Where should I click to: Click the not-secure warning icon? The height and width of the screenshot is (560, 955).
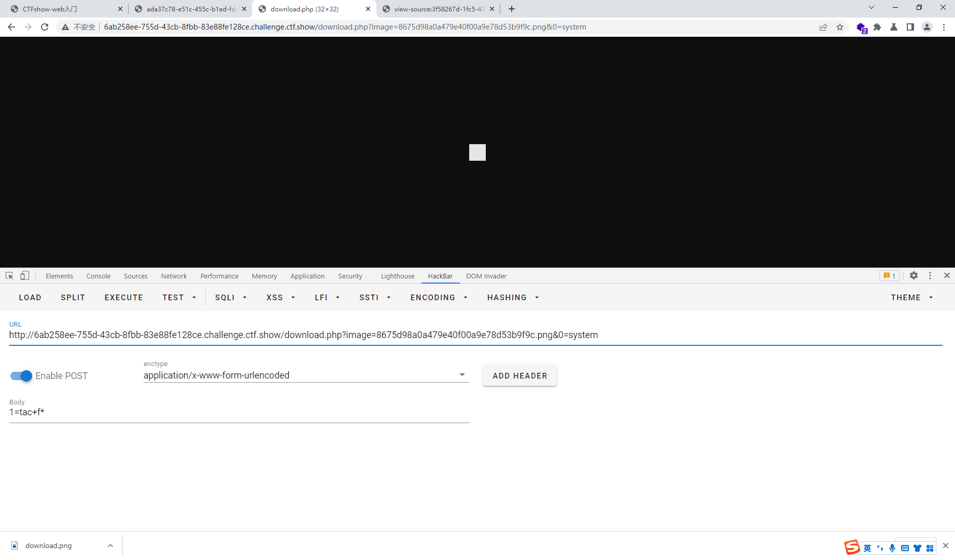pyautogui.click(x=65, y=27)
